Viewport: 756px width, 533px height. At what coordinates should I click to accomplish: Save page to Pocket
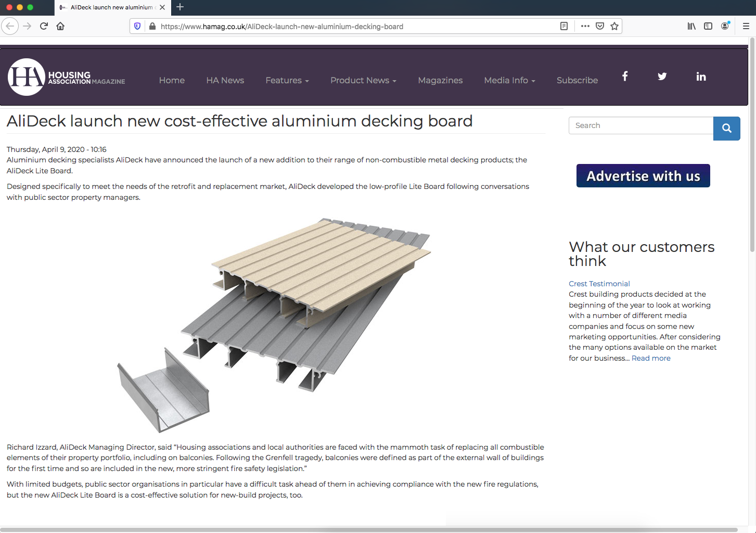[x=600, y=26]
